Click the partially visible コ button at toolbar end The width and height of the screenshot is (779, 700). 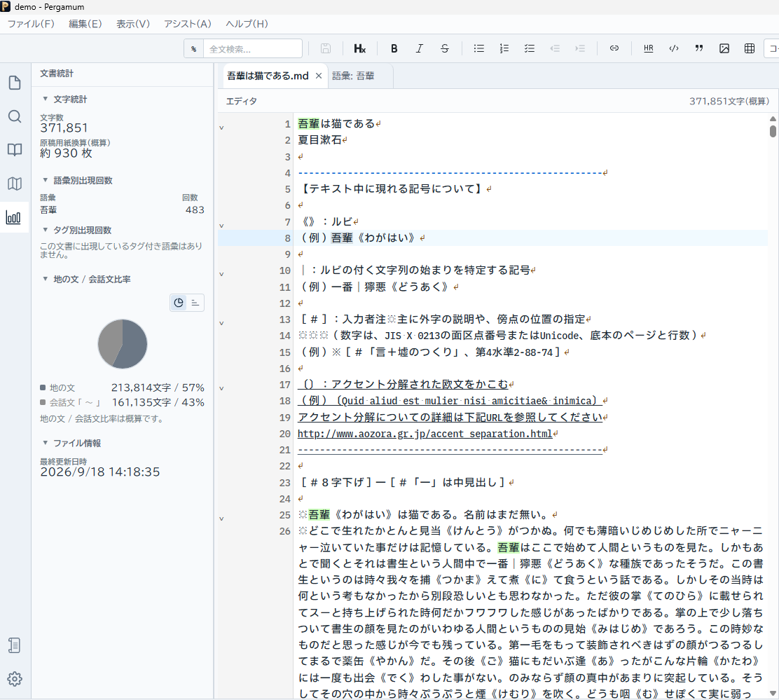pos(772,48)
